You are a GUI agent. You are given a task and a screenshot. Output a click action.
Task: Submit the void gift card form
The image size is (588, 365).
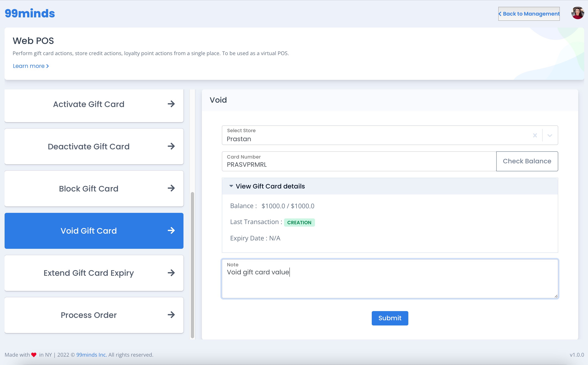point(390,318)
